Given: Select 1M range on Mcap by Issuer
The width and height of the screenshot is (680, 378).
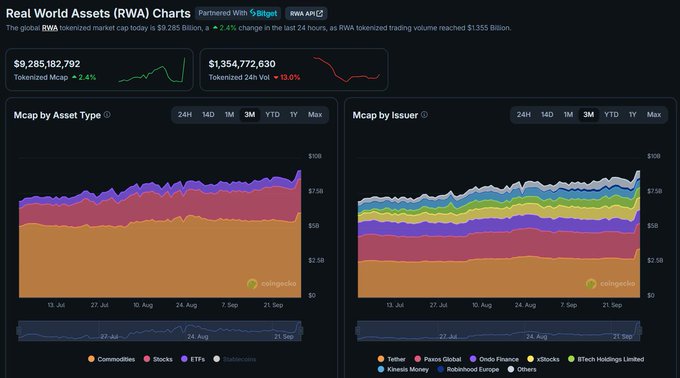Looking at the screenshot, I should pos(568,115).
